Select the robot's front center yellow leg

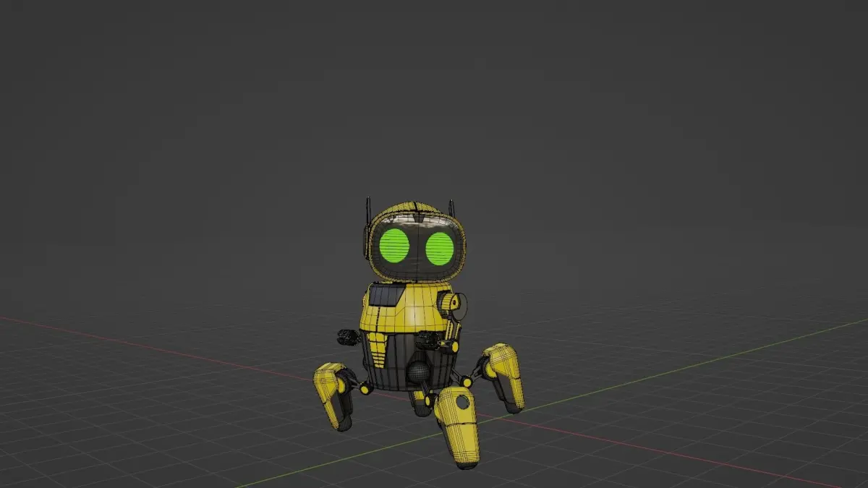[x=457, y=427]
